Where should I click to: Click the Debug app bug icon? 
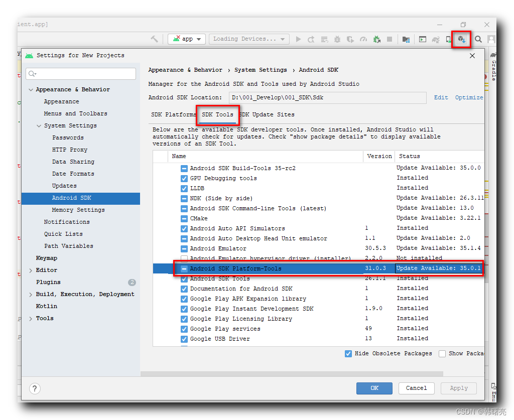(x=337, y=39)
